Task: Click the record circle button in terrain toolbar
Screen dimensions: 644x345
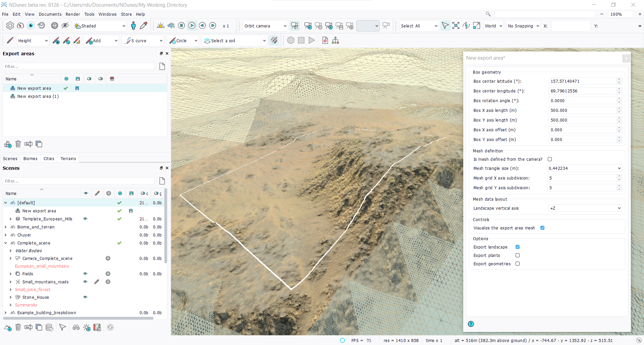Action: 291,41
